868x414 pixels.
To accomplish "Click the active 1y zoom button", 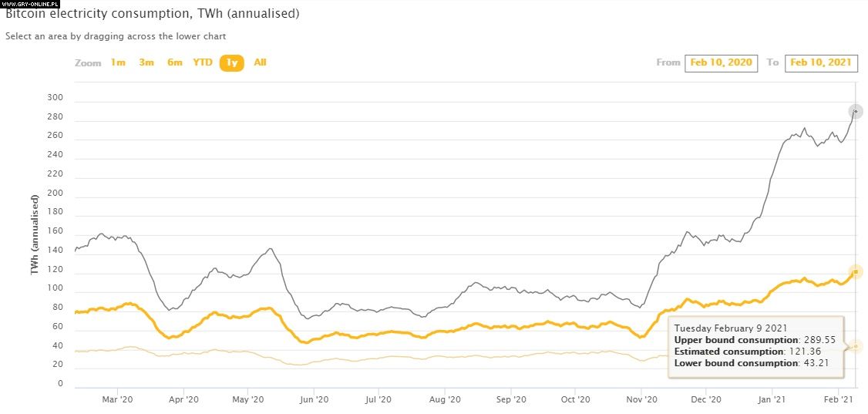I will coord(231,63).
